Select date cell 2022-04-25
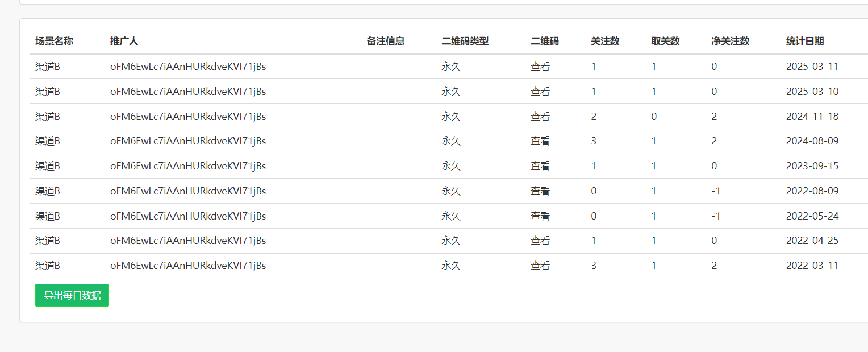This screenshot has height=352, width=868. click(x=812, y=241)
